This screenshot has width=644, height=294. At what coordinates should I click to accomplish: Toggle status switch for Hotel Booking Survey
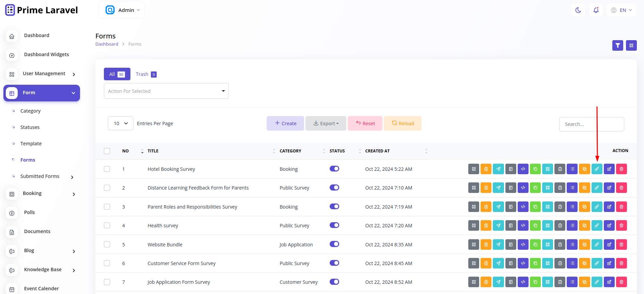coord(334,169)
